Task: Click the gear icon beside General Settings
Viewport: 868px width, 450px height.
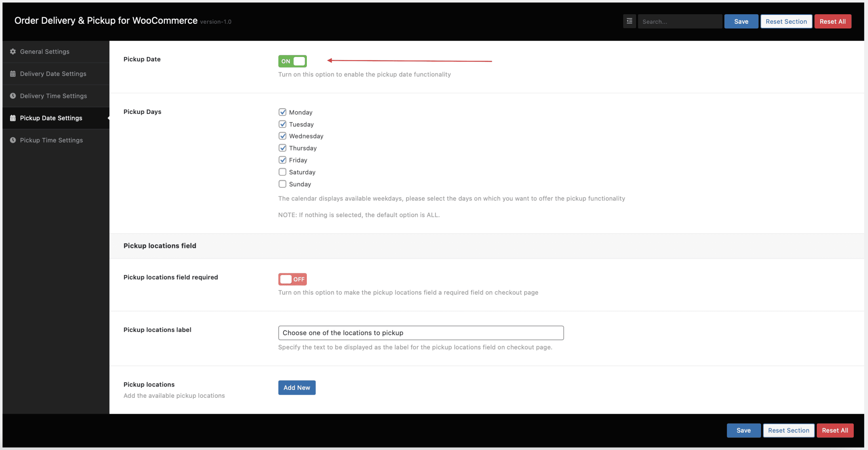Action: (x=13, y=52)
